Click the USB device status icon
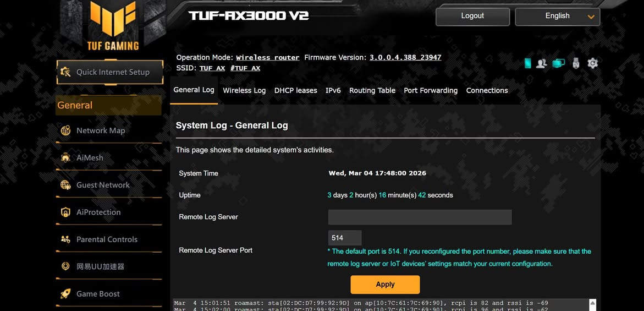 [x=576, y=63]
